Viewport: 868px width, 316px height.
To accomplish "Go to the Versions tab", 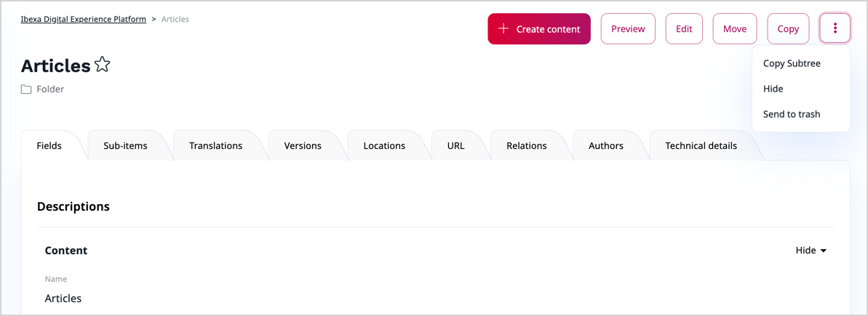I will pyautogui.click(x=303, y=146).
